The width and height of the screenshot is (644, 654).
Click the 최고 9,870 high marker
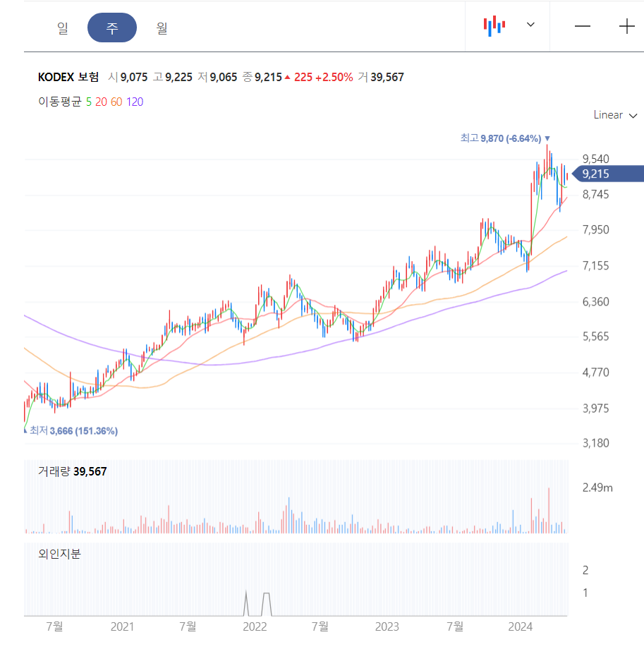(x=504, y=138)
